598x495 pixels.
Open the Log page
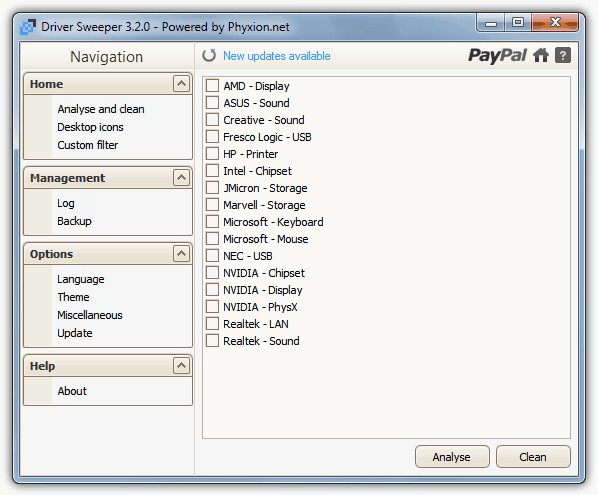(66, 203)
